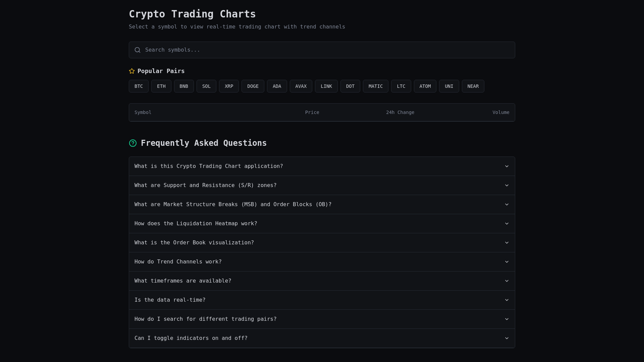644x362 pixels.
Task: Click chevron beside Order Book visualization question
Action: tap(507, 243)
